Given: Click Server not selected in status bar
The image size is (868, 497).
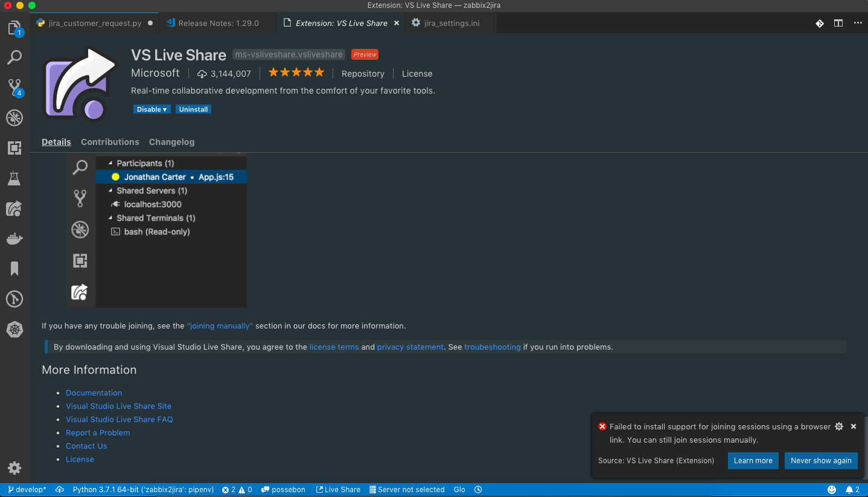Looking at the screenshot, I should click(407, 490).
